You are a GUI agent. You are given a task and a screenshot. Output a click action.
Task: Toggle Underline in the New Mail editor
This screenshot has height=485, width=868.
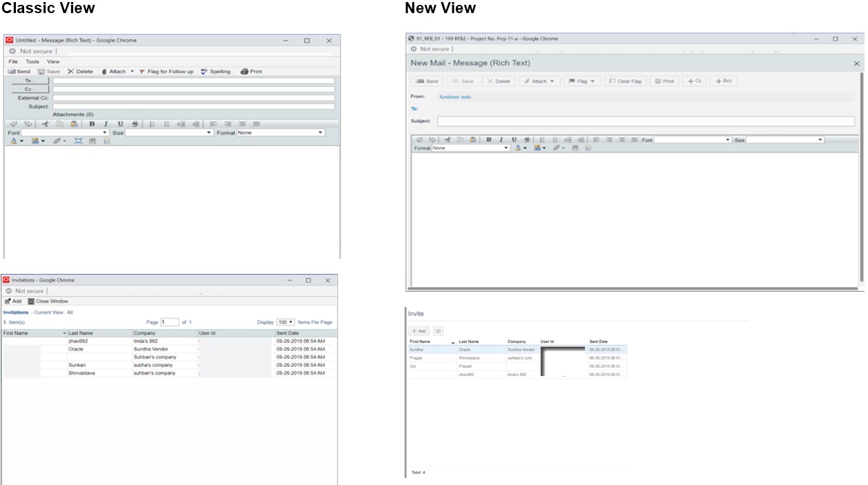pos(514,139)
